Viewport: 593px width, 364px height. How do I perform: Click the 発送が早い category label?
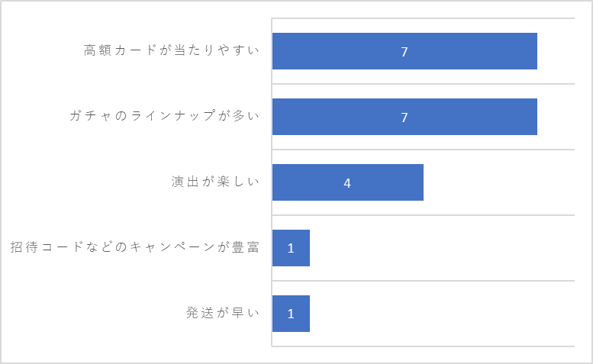(x=223, y=313)
